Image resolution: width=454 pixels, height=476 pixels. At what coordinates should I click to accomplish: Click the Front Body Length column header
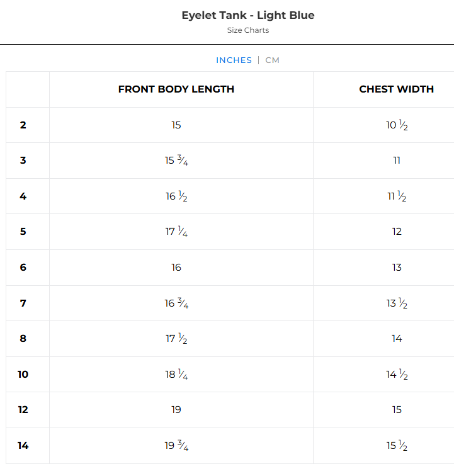[176, 89]
